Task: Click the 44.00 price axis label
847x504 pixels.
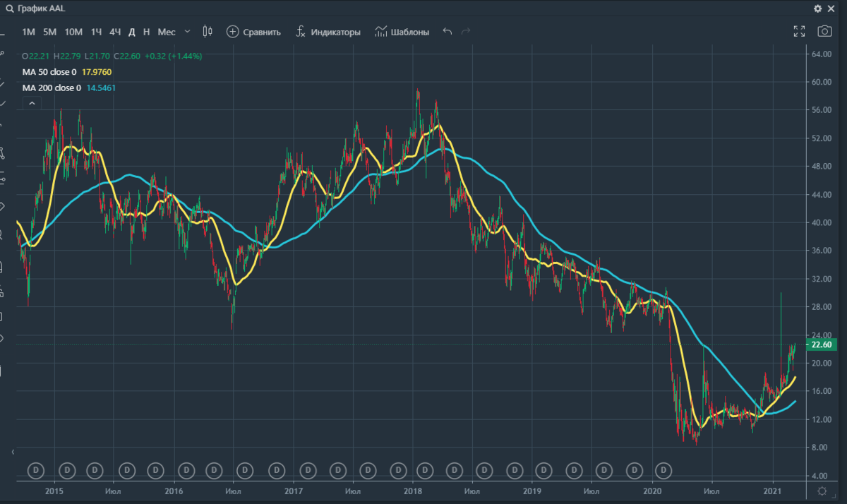Action: click(x=823, y=195)
